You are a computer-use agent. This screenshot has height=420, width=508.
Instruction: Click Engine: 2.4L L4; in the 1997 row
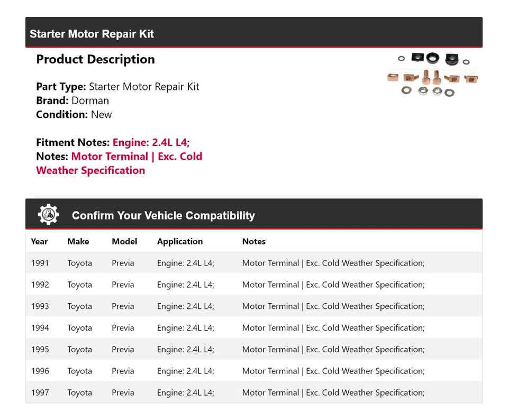click(186, 393)
